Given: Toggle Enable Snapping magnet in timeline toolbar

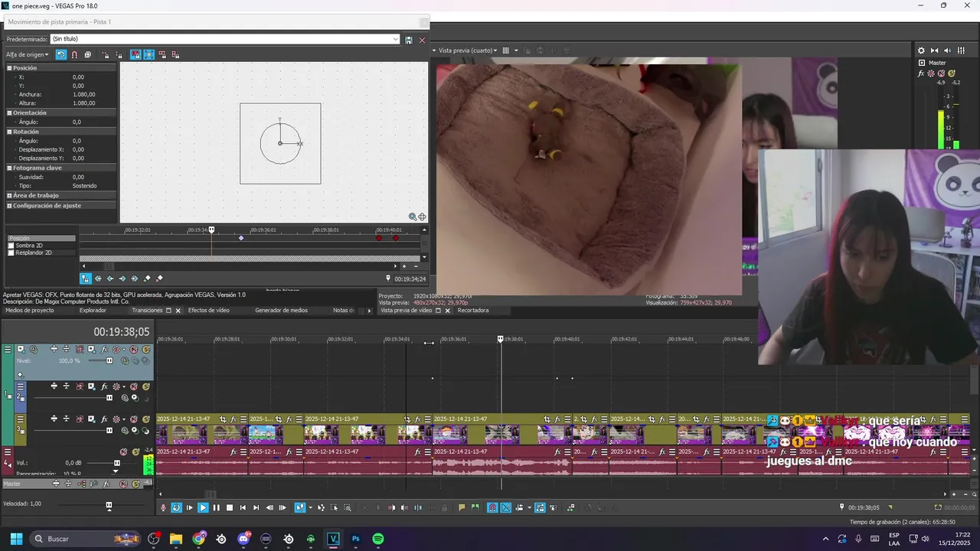Looking at the screenshot, I should 492,507.
